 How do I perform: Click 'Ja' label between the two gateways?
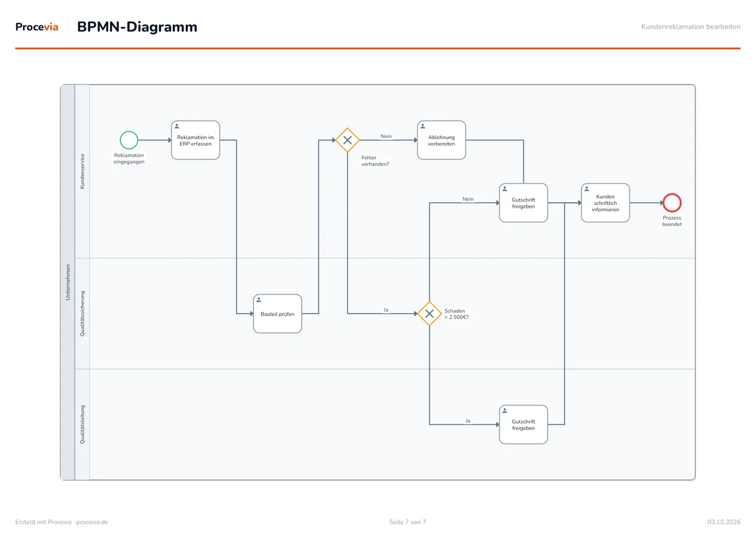(386, 310)
